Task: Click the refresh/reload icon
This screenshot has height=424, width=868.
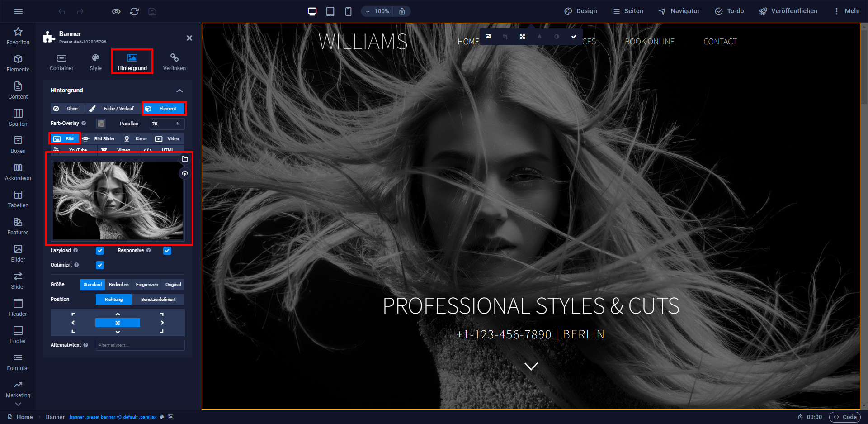Action: pyautogui.click(x=134, y=11)
